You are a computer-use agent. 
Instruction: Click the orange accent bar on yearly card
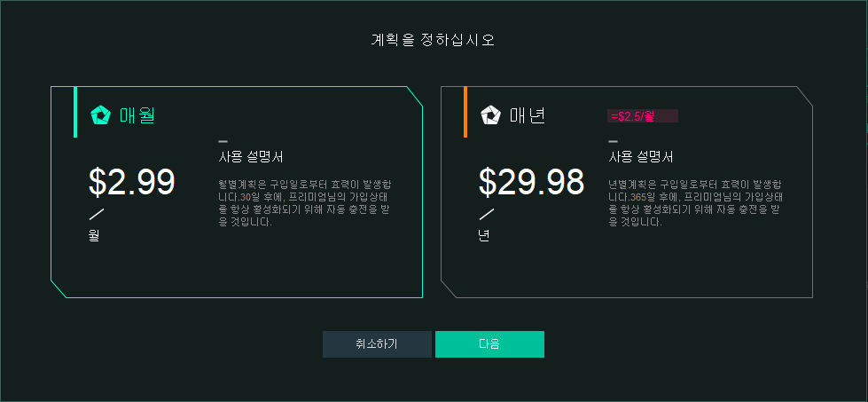point(465,113)
